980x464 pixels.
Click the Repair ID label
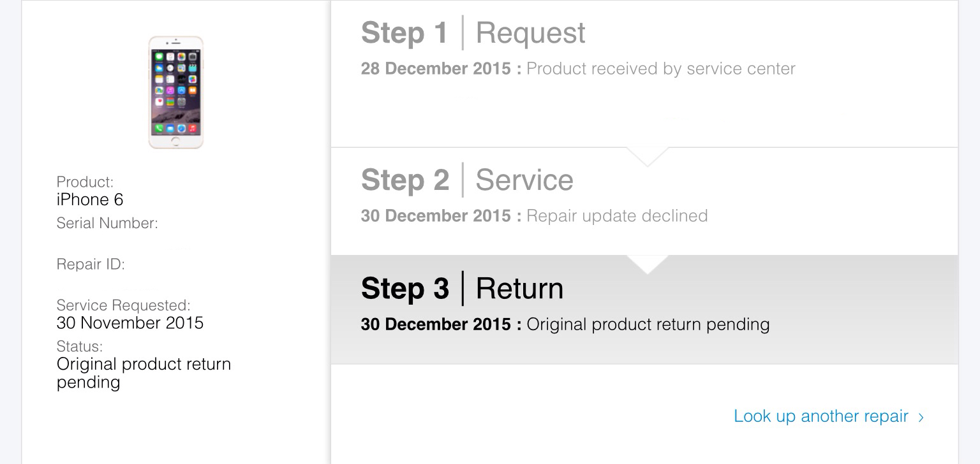pyautogui.click(x=91, y=264)
